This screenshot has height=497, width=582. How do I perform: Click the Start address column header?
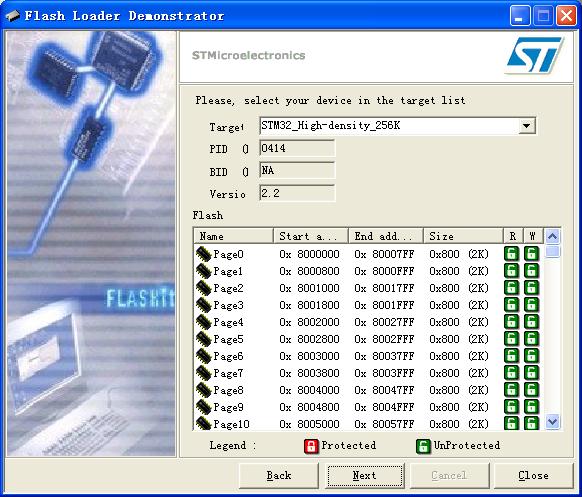click(x=311, y=236)
